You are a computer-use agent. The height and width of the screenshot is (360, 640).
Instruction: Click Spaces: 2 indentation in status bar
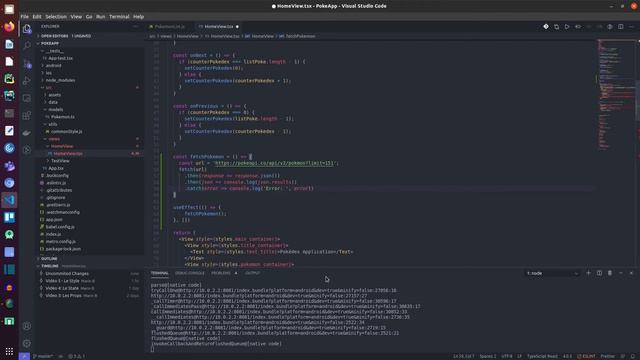[488, 356]
